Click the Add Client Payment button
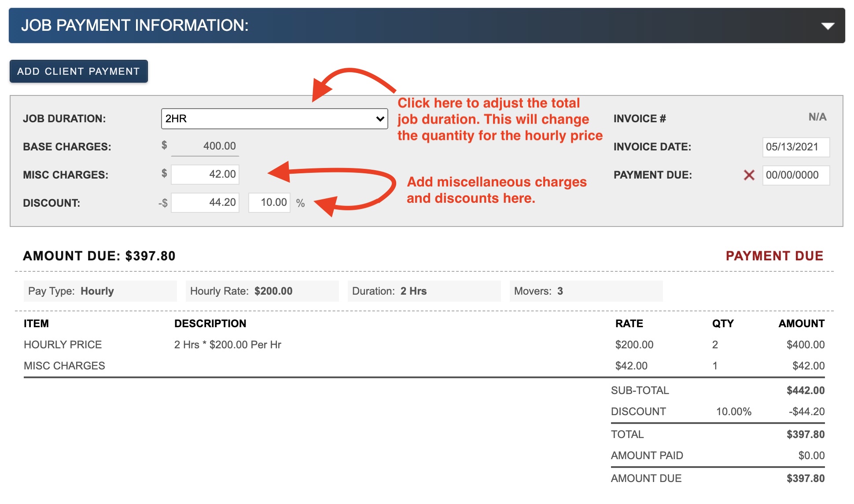 click(x=79, y=71)
